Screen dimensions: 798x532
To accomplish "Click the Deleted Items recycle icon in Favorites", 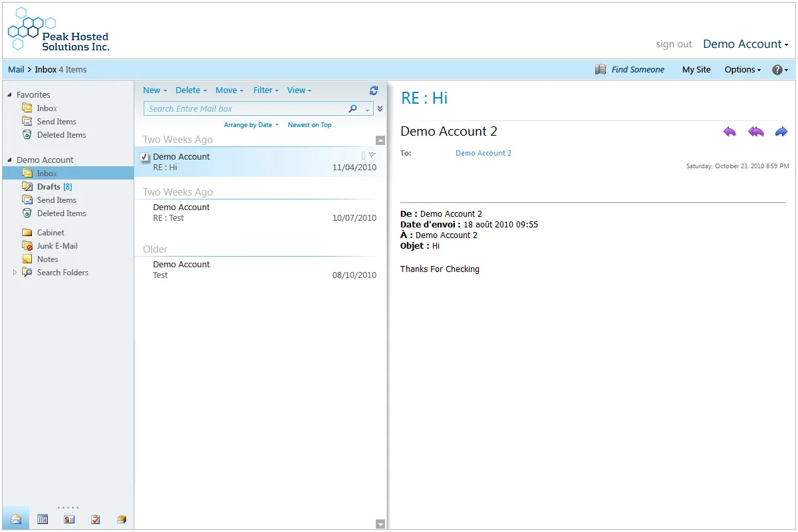I will (27, 135).
